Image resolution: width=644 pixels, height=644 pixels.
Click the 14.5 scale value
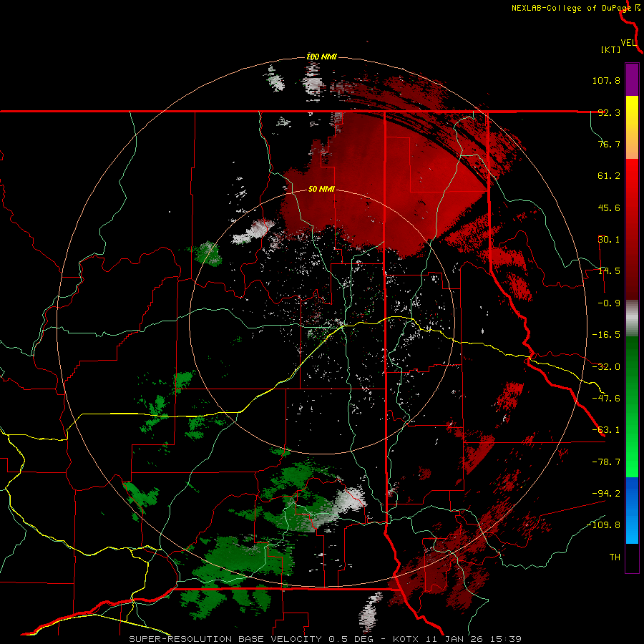[609, 271]
